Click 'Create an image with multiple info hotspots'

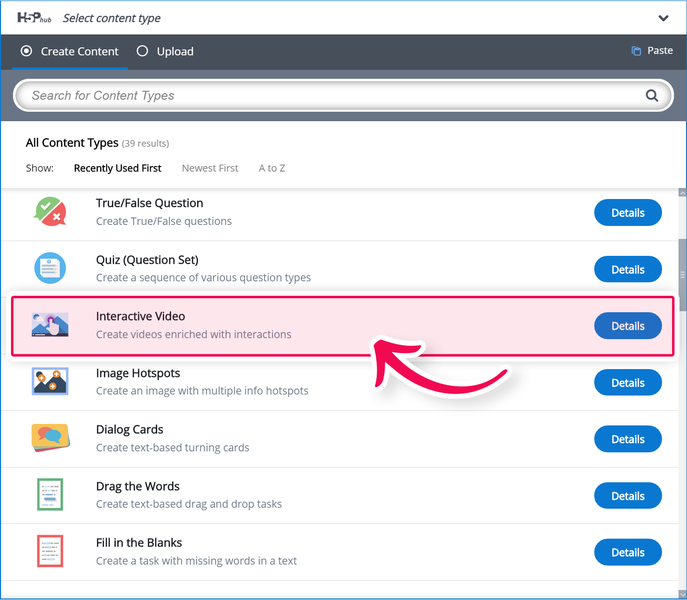coord(202,391)
